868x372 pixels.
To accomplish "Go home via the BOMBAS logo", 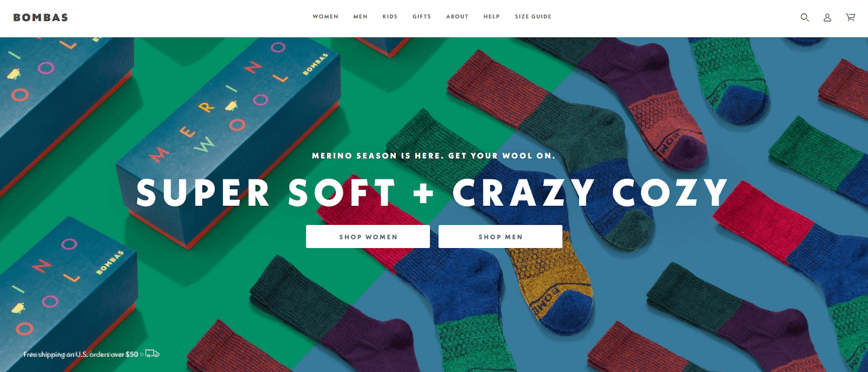I will pyautogui.click(x=41, y=17).
